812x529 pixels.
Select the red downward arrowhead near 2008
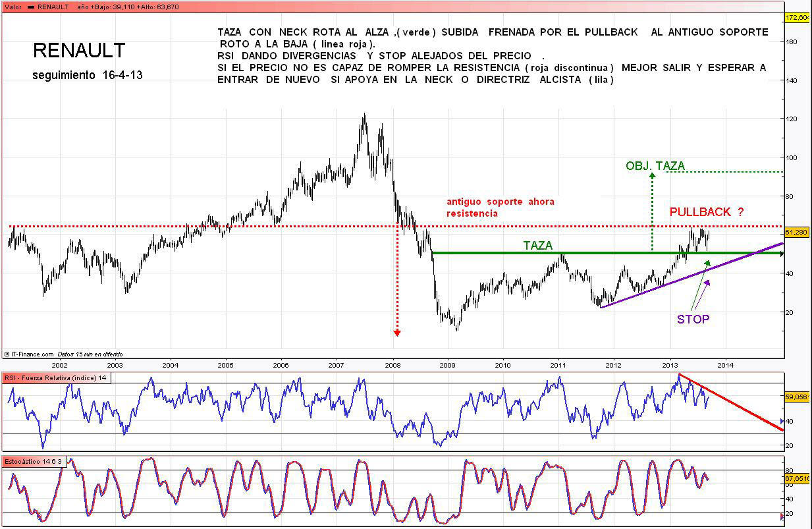coord(396,333)
